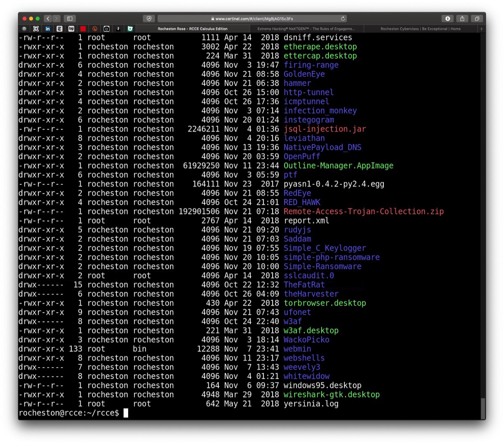Open the Share sheet icon
504x444 pixels.
coord(462,18)
